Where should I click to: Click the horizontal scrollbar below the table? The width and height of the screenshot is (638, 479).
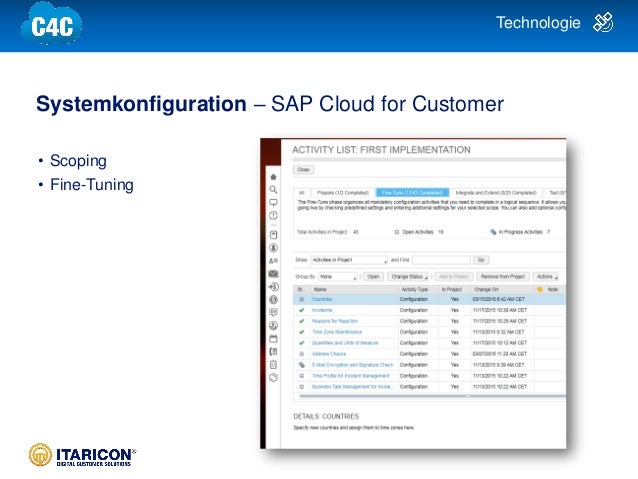coord(433,396)
